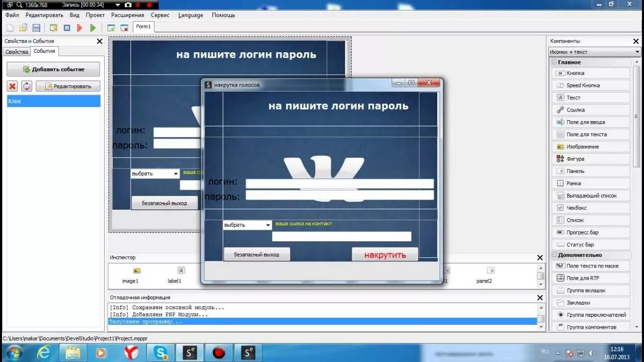Screen dimensions: 644x362
Task: Pick the Панель component
Action: click(591, 171)
